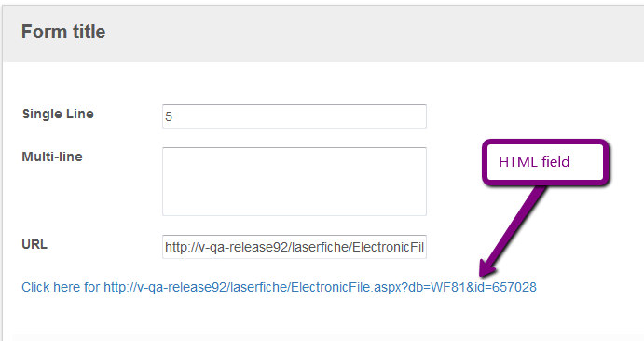The height and width of the screenshot is (341, 644).
Task: Click the 'Form title' heading text
Action: coord(63,32)
